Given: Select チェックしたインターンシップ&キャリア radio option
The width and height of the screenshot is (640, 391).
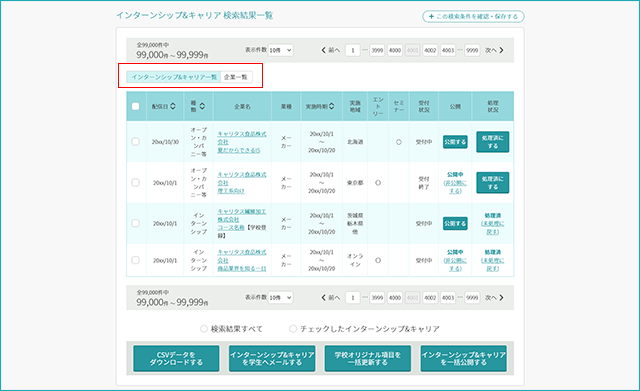Looking at the screenshot, I should pos(293,329).
